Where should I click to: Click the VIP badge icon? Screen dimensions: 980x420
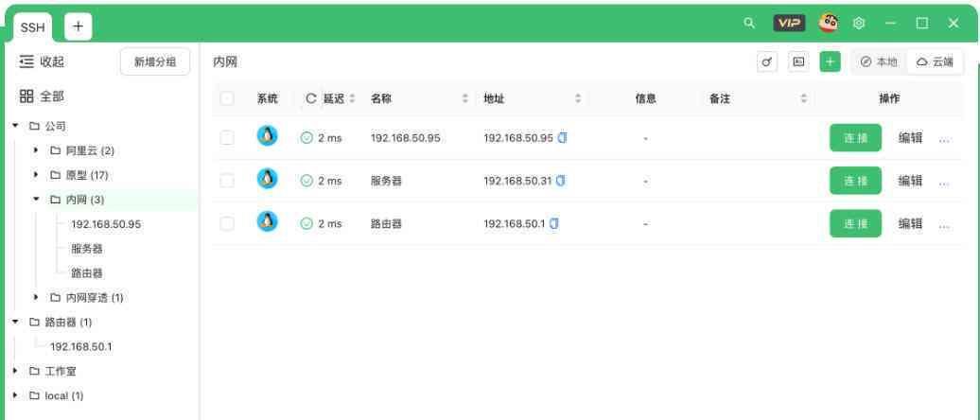tap(789, 23)
